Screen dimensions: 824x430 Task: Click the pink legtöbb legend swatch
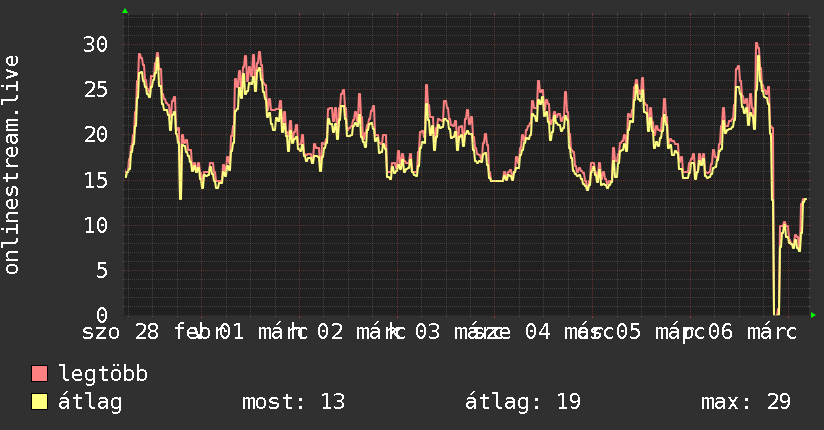pyautogui.click(x=39, y=373)
